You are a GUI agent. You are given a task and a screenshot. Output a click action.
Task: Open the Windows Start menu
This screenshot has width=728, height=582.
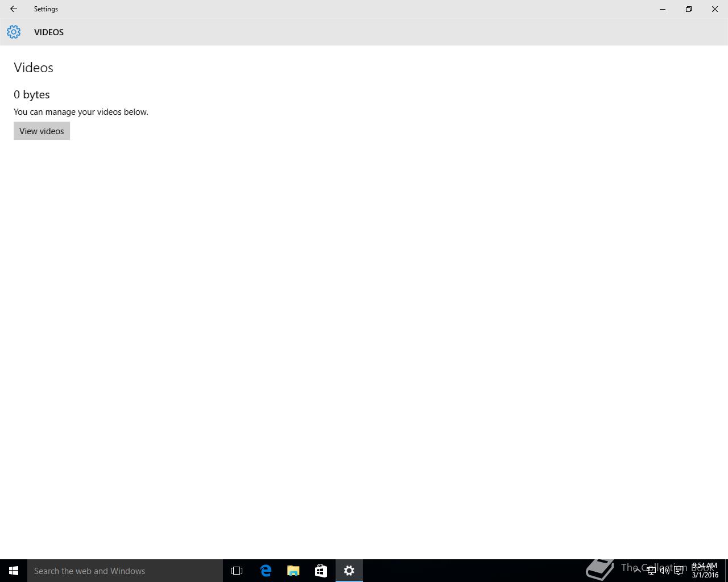tap(14, 571)
